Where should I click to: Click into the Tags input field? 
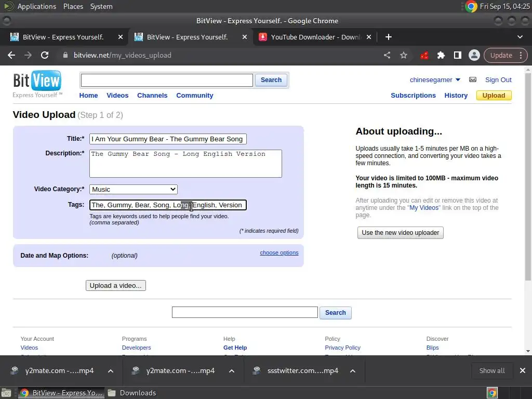tap(168, 205)
